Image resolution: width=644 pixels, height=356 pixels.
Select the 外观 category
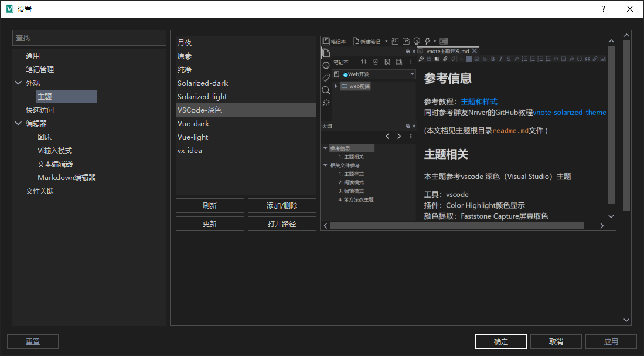(x=33, y=83)
